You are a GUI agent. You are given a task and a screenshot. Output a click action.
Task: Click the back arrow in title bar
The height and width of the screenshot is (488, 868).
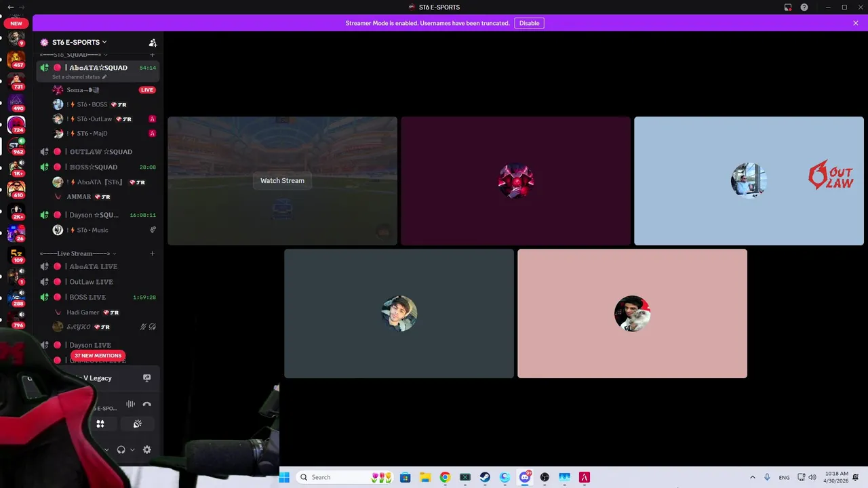point(10,7)
